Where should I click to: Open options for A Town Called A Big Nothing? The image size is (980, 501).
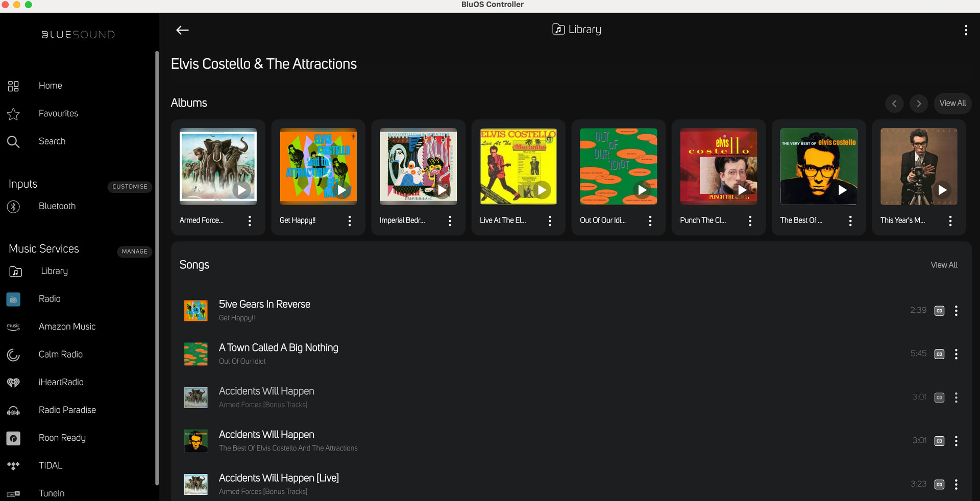point(956,354)
